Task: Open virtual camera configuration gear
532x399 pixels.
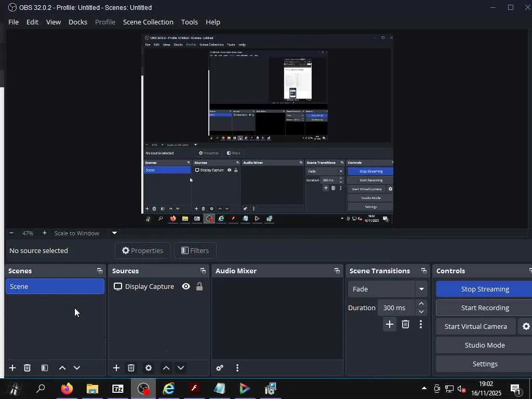Action: click(x=526, y=326)
